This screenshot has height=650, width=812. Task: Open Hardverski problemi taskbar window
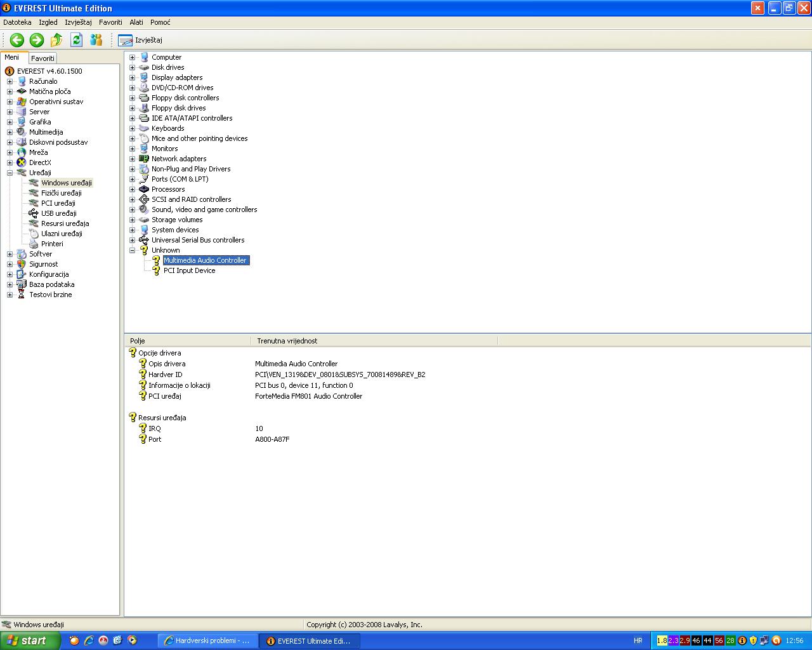tap(207, 641)
